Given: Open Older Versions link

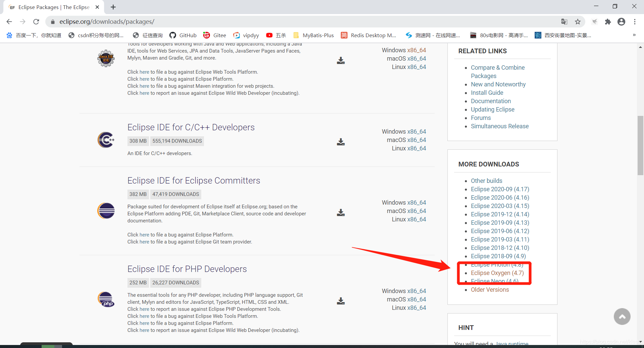Looking at the screenshot, I should [490, 290].
